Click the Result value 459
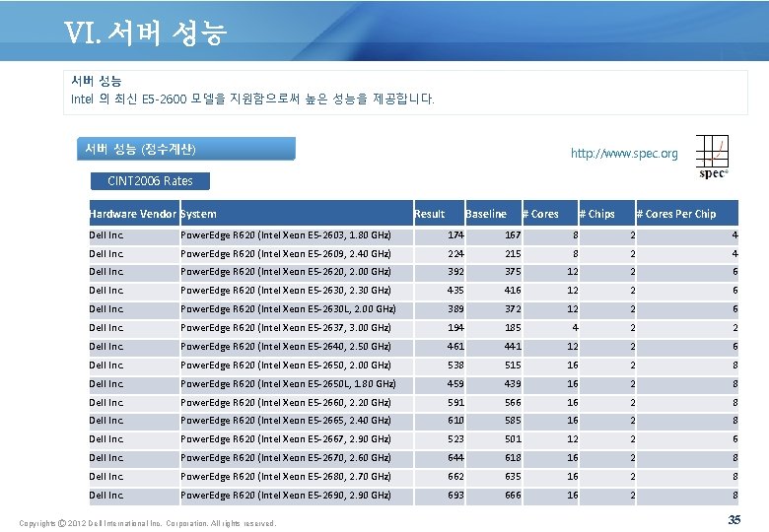The width and height of the screenshot is (769, 532). pos(455,383)
